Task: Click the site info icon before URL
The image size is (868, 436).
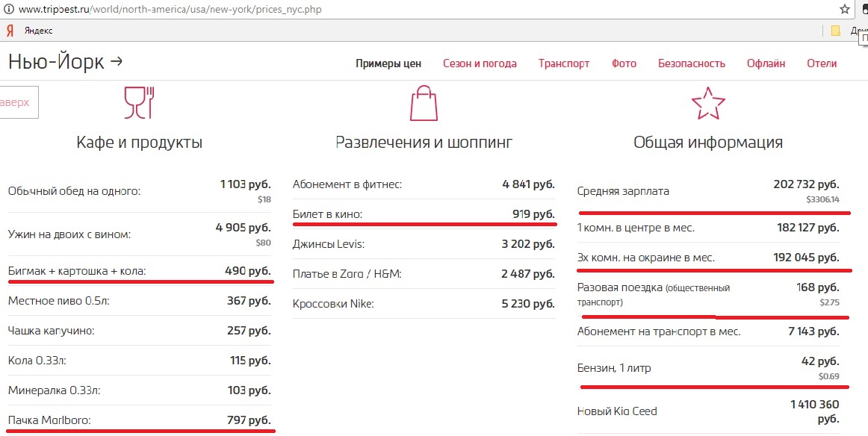Action: click(8, 10)
